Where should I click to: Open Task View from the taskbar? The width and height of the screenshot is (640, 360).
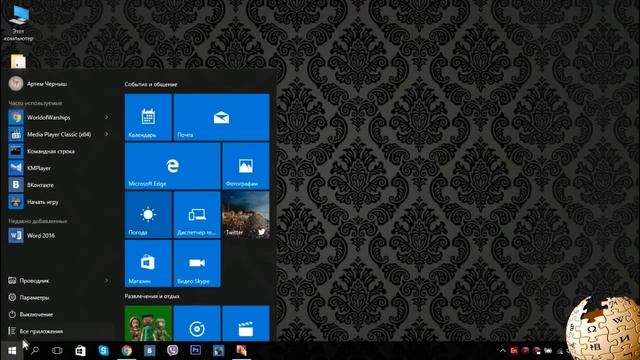click(57, 351)
